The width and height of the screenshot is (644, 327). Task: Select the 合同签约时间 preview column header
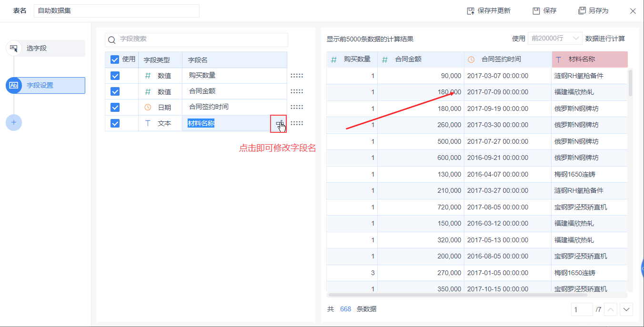pyautogui.click(x=508, y=59)
